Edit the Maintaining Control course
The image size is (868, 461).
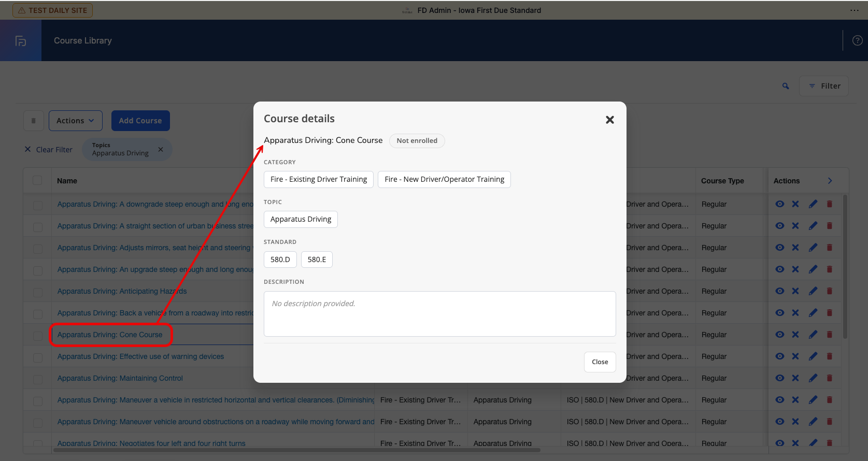click(813, 378)
